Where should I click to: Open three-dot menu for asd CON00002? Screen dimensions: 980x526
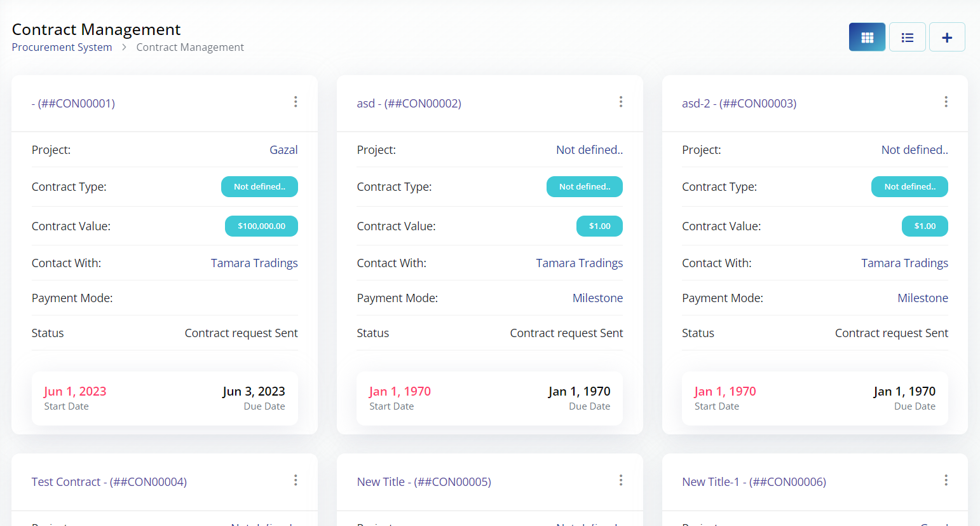point(621,102)
